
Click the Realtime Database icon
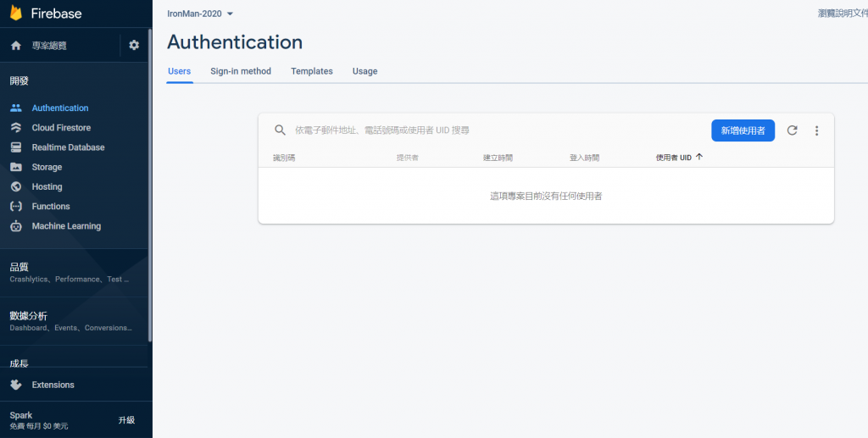[16, 147]
